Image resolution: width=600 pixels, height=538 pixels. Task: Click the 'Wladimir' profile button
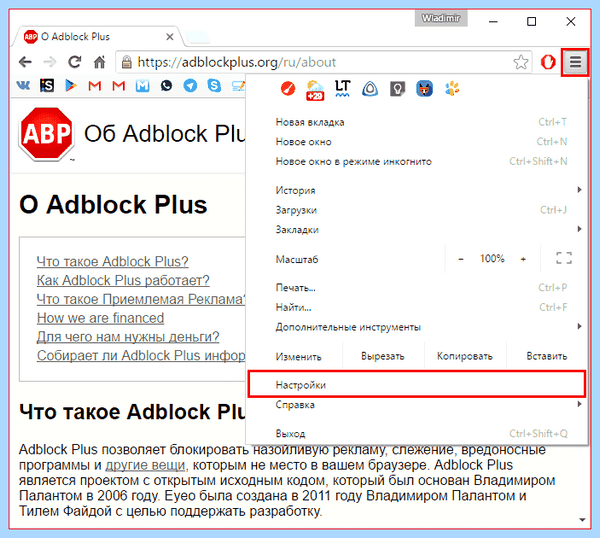click(441, 18)
